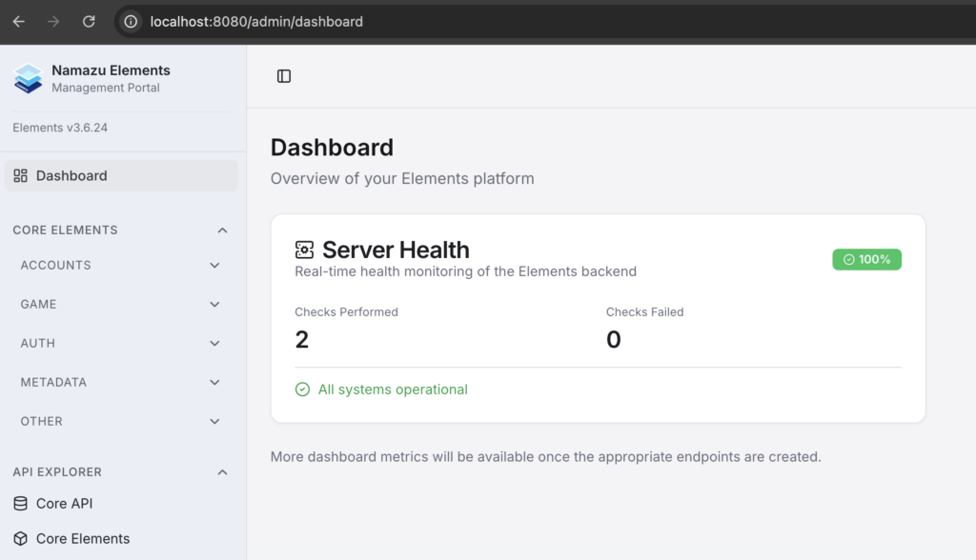Expand the AUTH menu group

[214, 344]
